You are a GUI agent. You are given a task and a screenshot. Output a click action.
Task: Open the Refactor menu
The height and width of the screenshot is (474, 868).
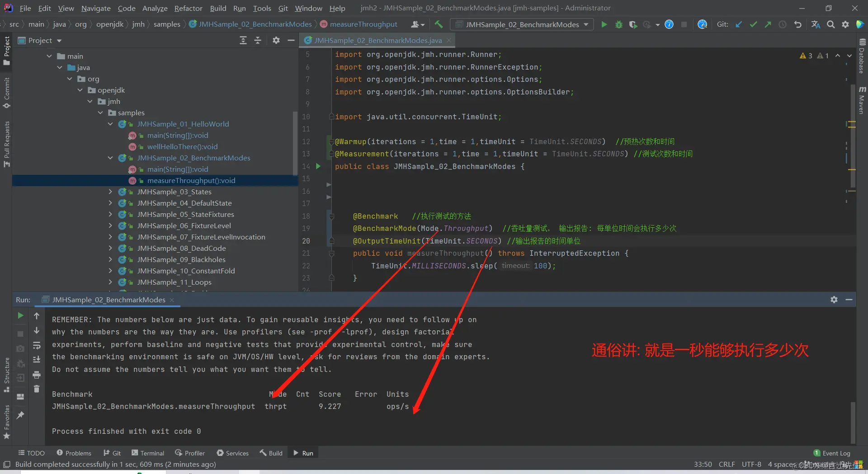[188, 8]
